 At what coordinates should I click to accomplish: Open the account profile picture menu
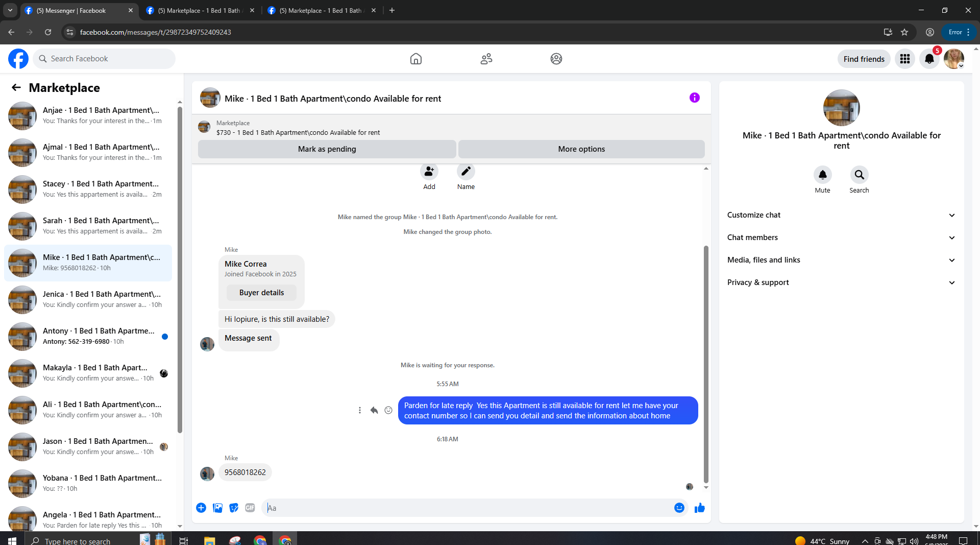tap(954, 59)
